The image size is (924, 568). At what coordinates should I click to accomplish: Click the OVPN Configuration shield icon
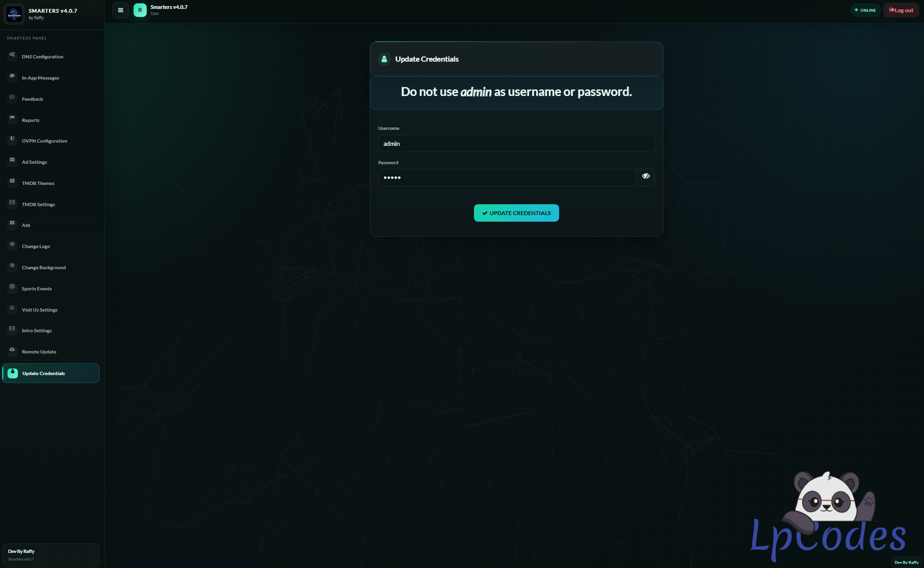[x=12, y=139]
